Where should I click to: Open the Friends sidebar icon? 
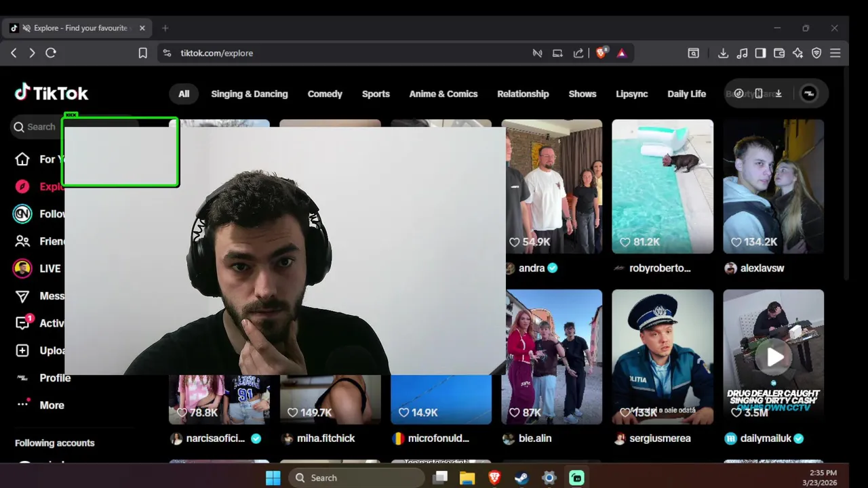[x=22, y=241]
